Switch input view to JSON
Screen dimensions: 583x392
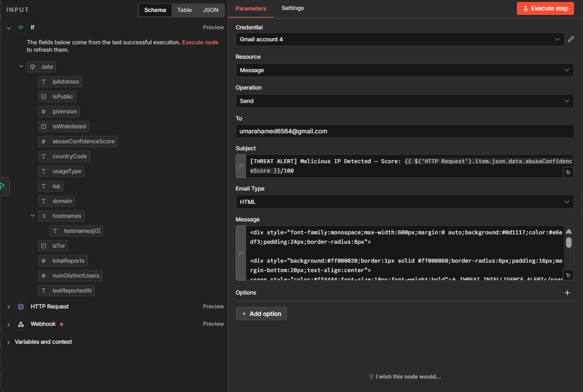click(210, 10)
